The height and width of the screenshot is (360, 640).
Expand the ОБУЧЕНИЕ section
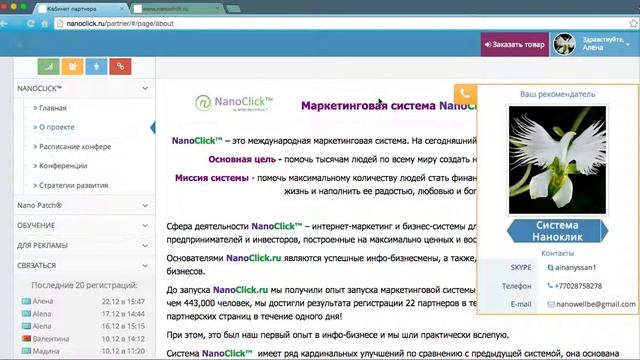tap(84, 225)
